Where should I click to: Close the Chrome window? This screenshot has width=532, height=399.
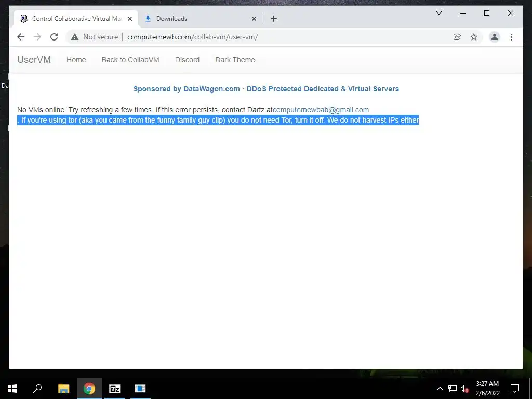click(510, 13)
